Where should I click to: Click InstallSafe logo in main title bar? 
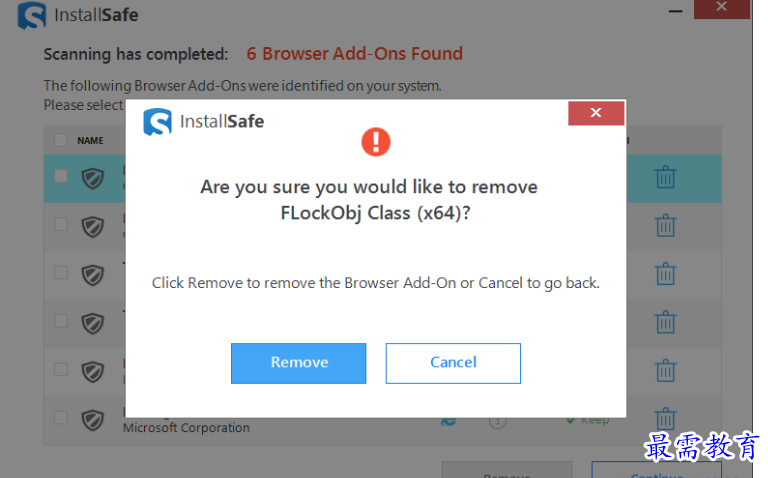33,15
